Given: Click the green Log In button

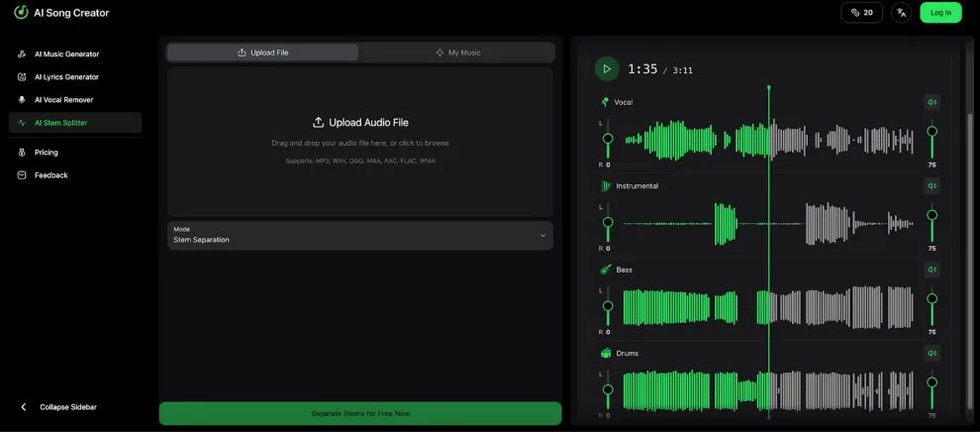Looking at the screenshot, I should click(940, 13).
